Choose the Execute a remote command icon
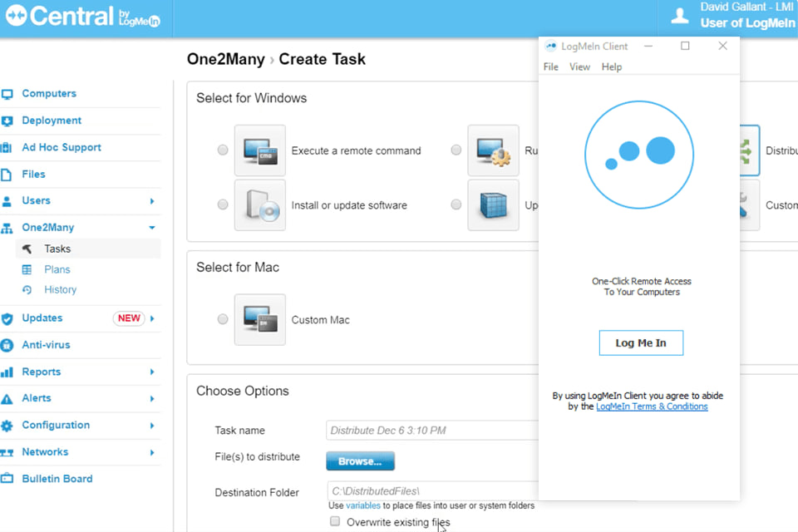The image size is (798, 532). coord(260,150)
